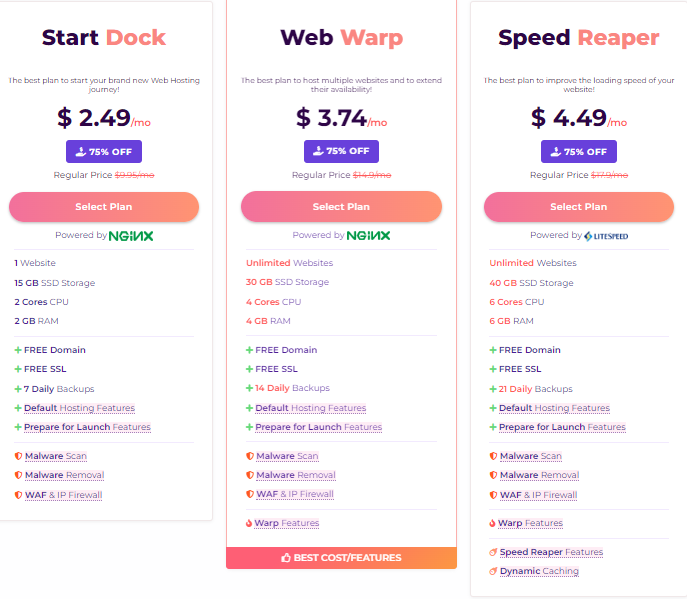
Task: Click the Speed Reaper Features icon
Action: 493,552
